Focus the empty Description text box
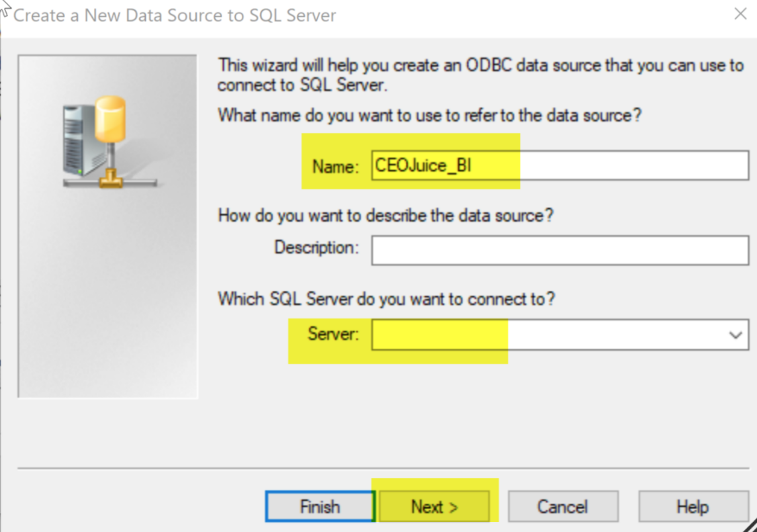 click(560, 250)
